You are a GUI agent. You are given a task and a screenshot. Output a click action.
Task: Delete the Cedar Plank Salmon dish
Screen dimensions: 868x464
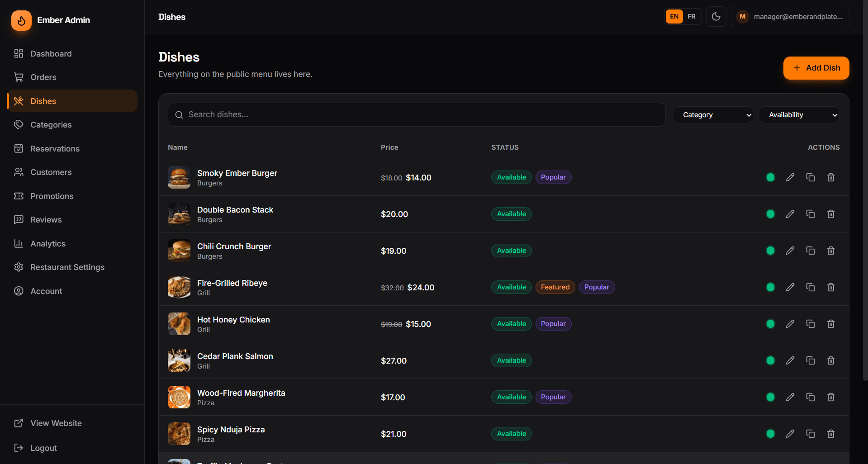(831, 360)
